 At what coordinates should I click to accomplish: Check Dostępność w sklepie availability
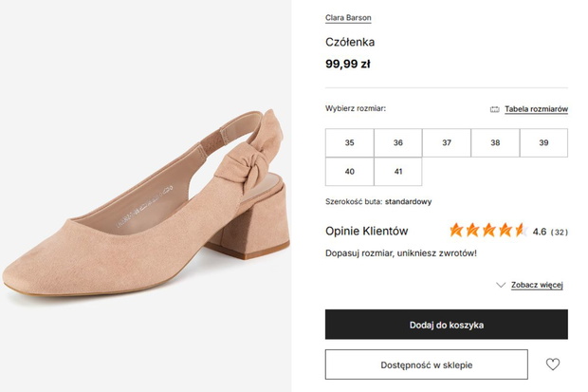pos(427,364)
